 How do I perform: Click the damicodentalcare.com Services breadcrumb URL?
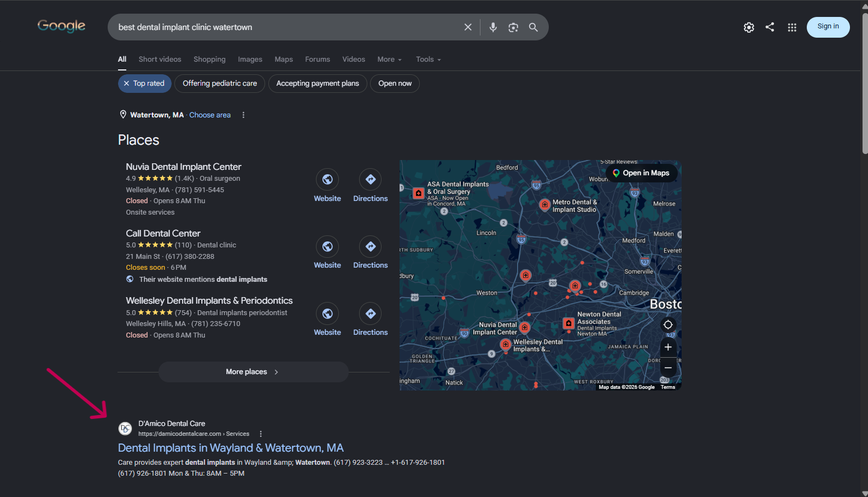(193, 434)
